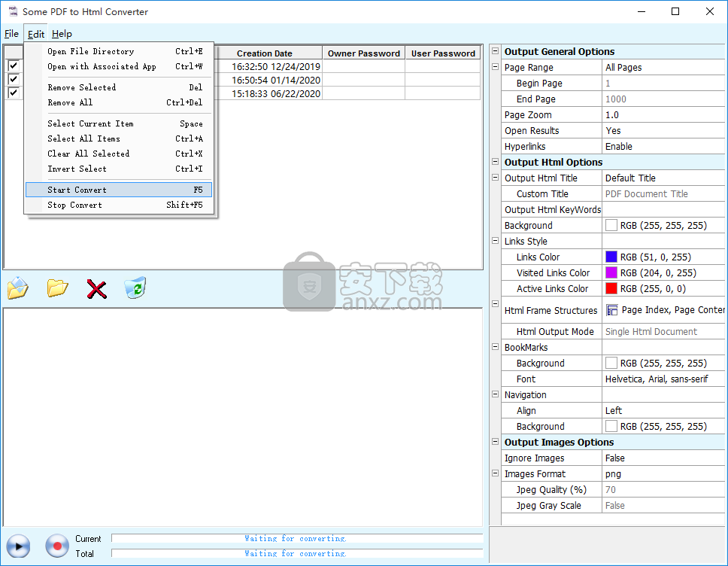Open the Help menu
This screenshot has width=728, height=566.
tap(62, 33)
